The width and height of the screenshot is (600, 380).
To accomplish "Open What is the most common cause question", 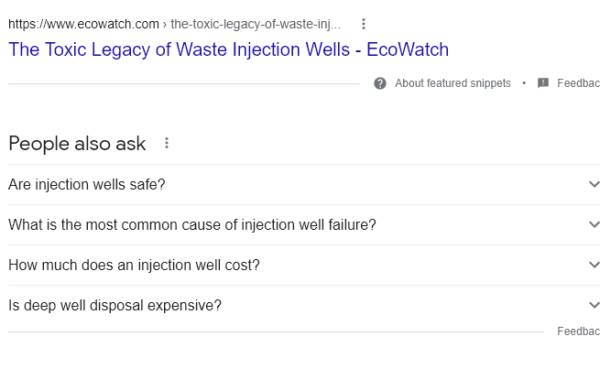I will pyautogui.click(x=304, y=225).
